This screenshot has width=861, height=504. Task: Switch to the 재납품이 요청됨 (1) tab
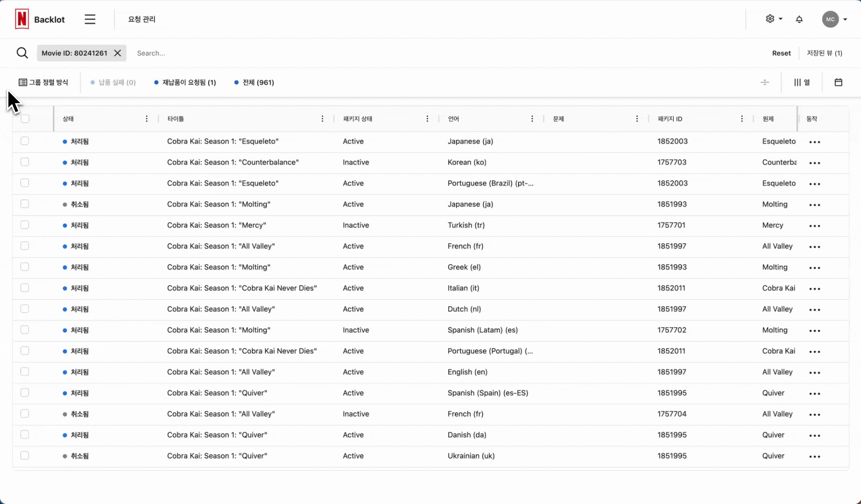pyautogui.click(x=185, y=83)
